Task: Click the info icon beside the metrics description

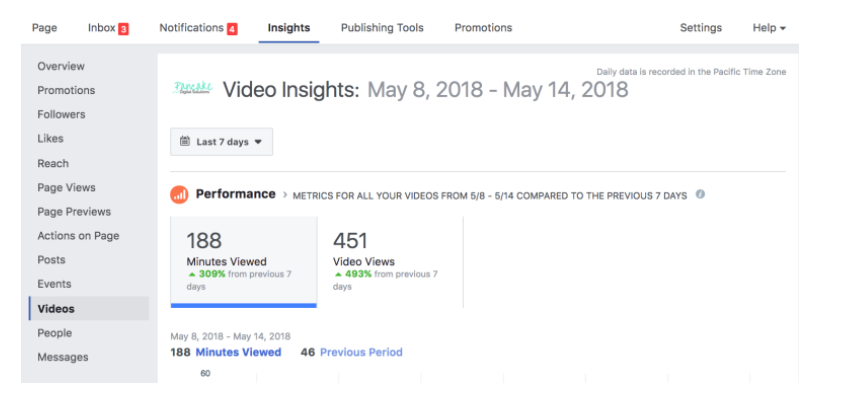Action: (x=700, y=195)
